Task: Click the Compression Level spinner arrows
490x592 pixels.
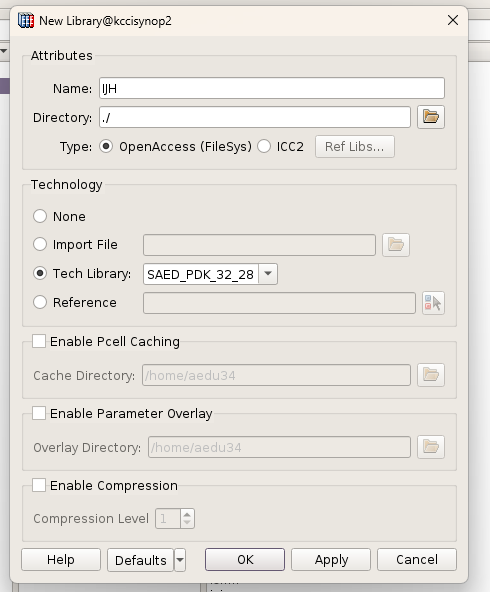Action: tap(187, 518)
